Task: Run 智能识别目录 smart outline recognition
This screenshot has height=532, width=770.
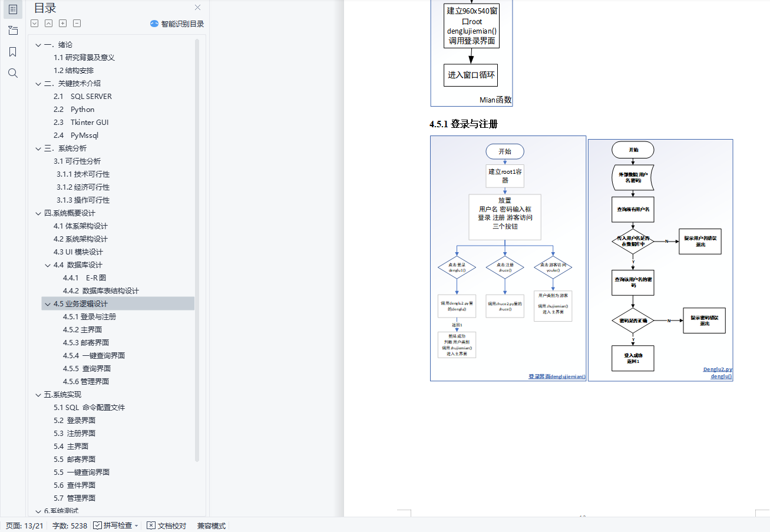Action: (177, 24)
